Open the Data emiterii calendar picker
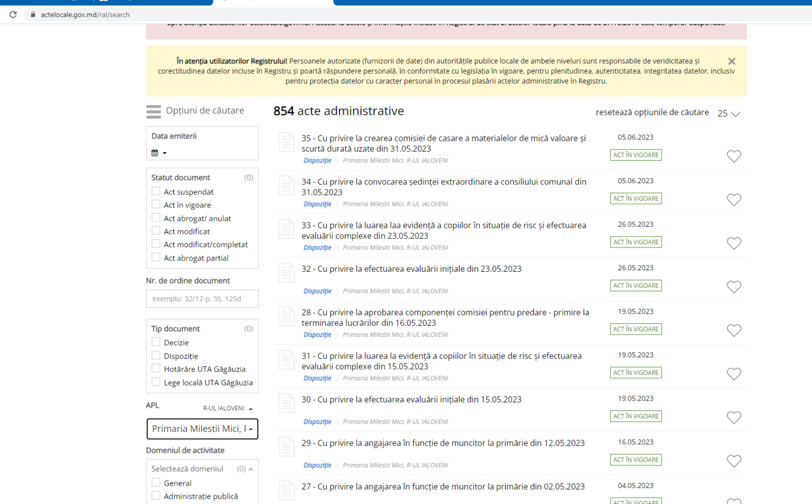The height and width of the screenshot is (504, 812). (x=159, y=153)
